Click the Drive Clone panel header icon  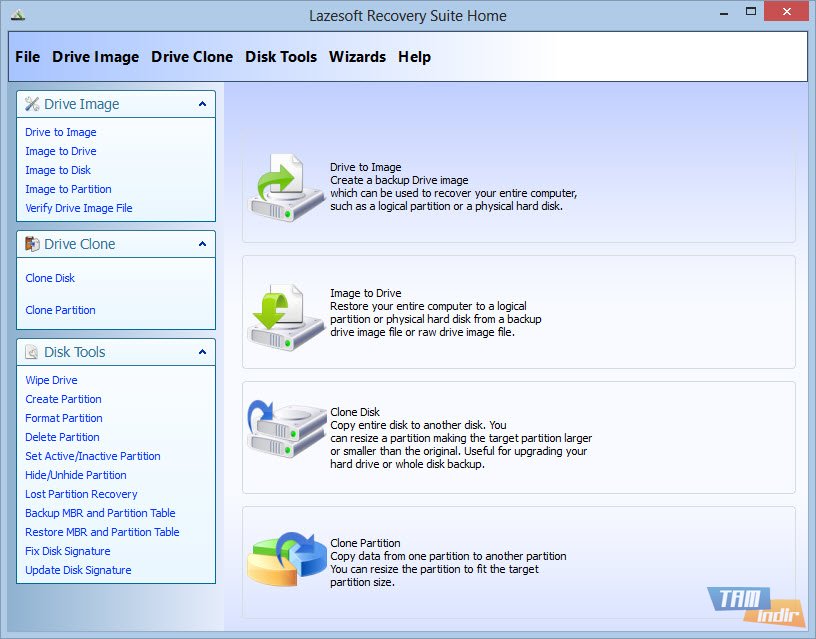30,244
